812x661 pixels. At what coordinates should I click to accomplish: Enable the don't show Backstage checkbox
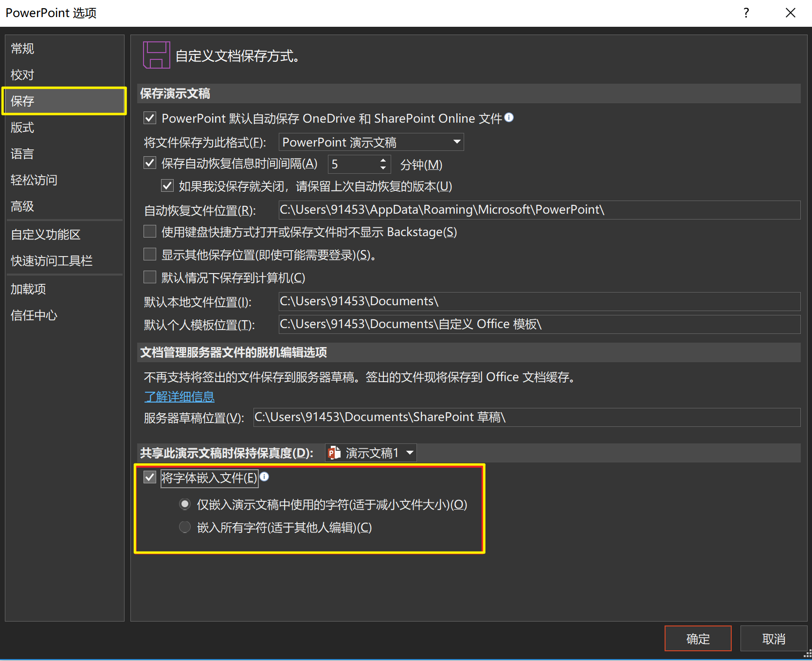150,231
